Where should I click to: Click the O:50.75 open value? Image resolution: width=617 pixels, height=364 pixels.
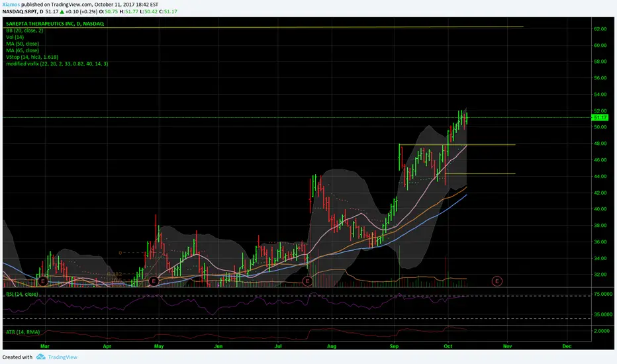tap(108, 12)
